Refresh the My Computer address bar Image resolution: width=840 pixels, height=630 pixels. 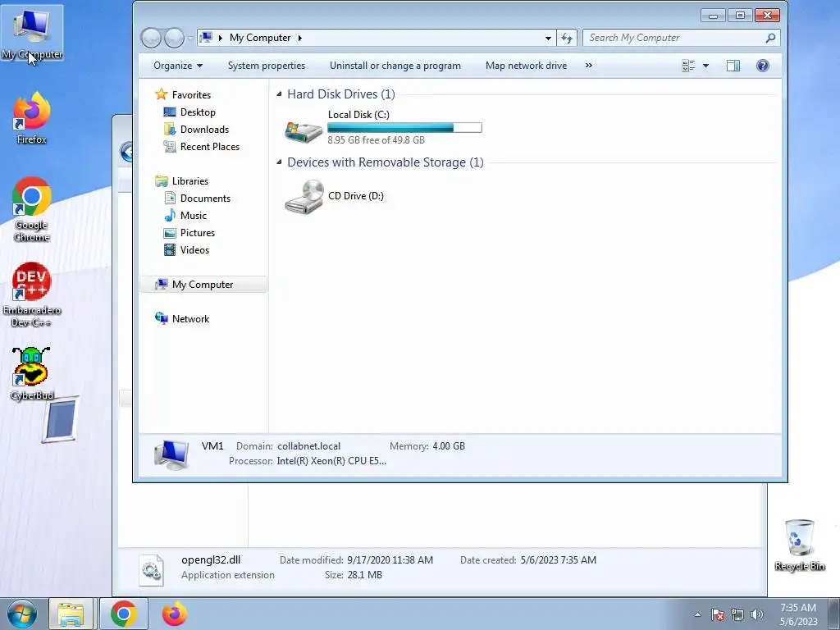567,38
